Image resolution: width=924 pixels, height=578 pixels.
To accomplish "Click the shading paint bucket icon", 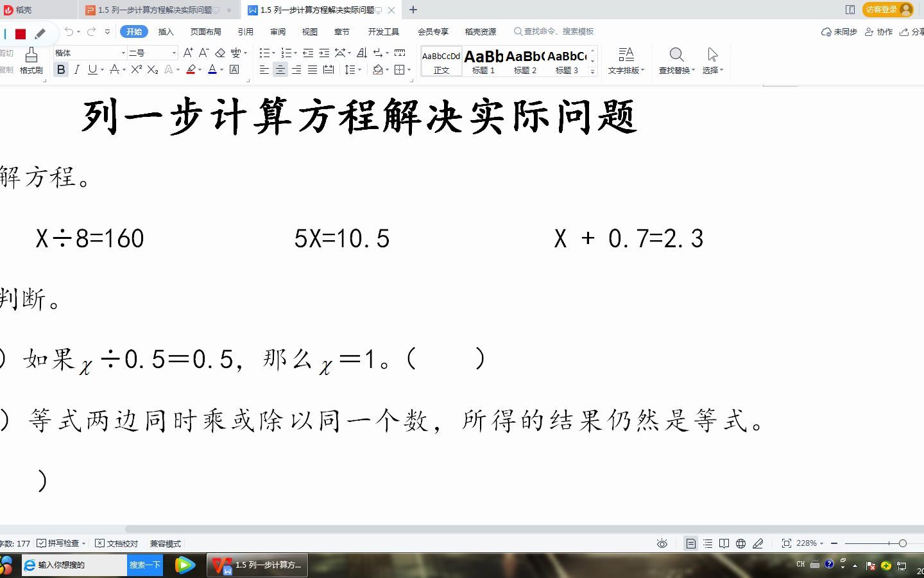I will pos(378,69).
